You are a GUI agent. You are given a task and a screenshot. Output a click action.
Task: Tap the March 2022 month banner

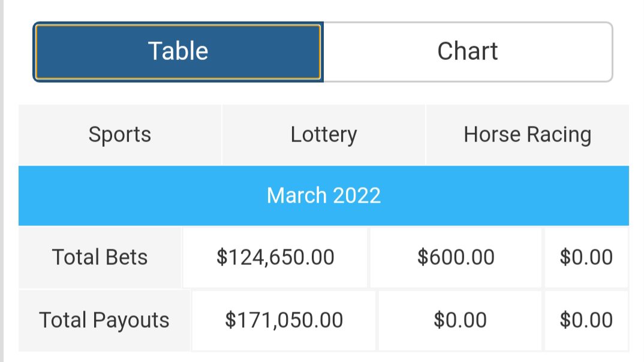pyautogui.click(x=323, y=195)
